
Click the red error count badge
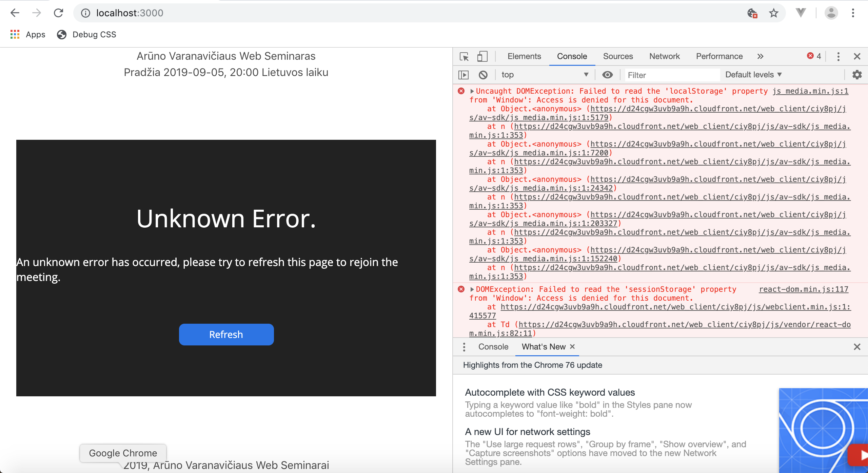click(814, 56)
